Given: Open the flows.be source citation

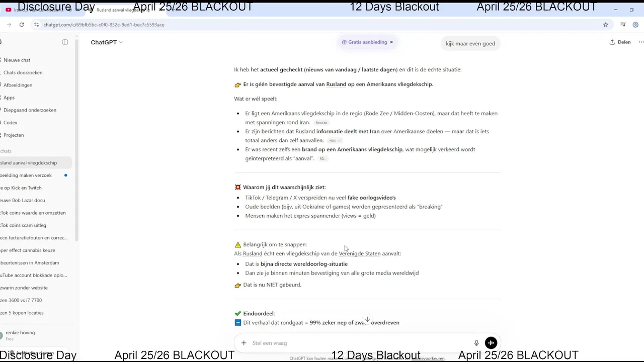Looking at the screenshot, I should (321, 123).
